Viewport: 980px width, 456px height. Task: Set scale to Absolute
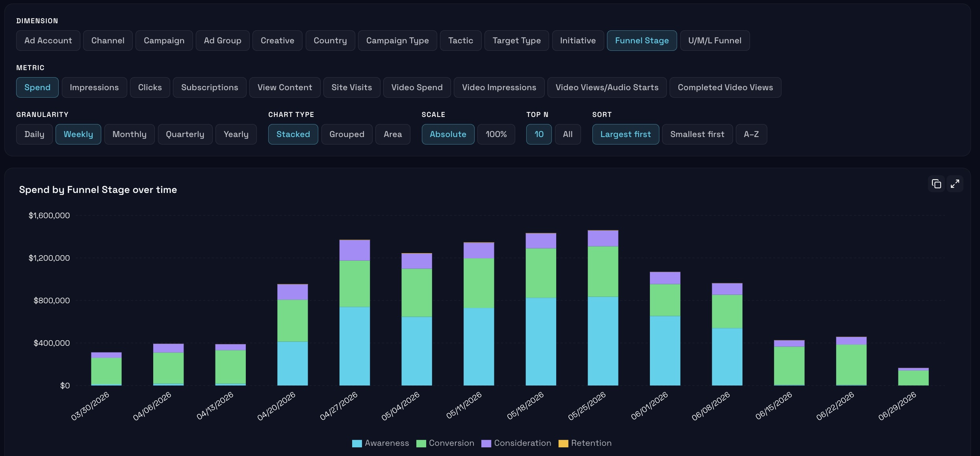(x=448, y=134)
